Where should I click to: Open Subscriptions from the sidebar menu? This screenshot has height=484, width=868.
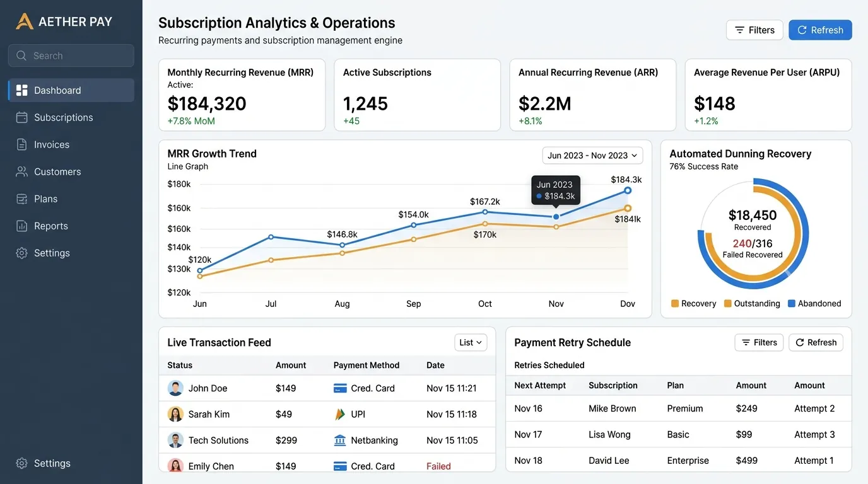(71, 117)
